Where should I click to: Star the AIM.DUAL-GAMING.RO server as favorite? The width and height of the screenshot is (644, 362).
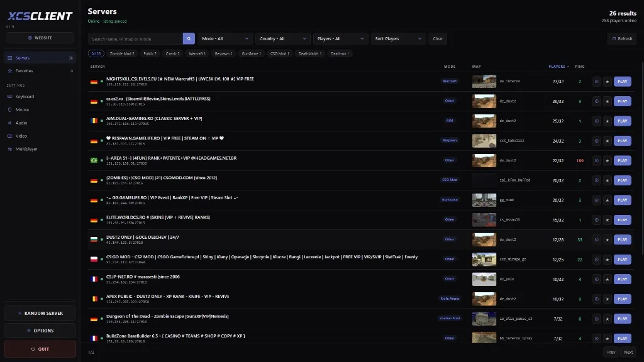point(607,121)
